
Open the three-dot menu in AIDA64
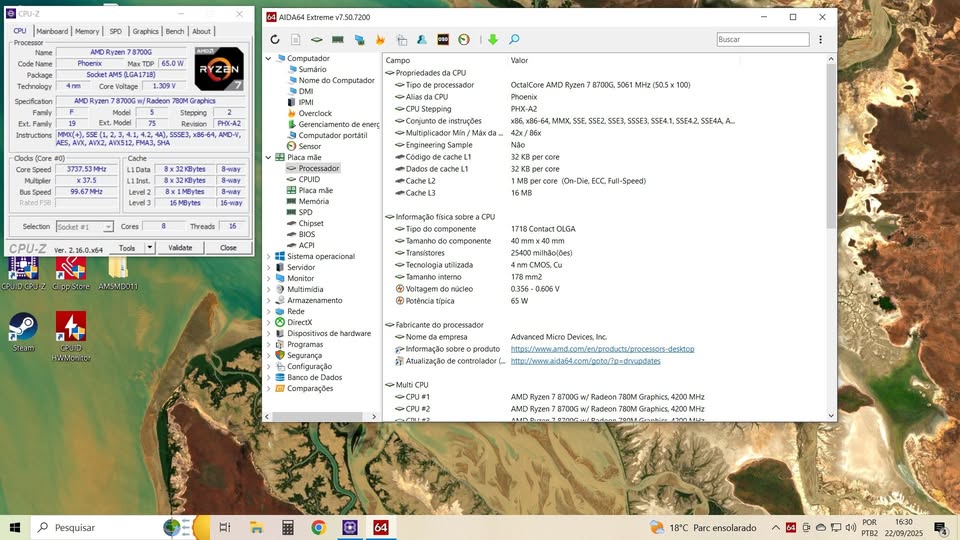click(820, 39)
